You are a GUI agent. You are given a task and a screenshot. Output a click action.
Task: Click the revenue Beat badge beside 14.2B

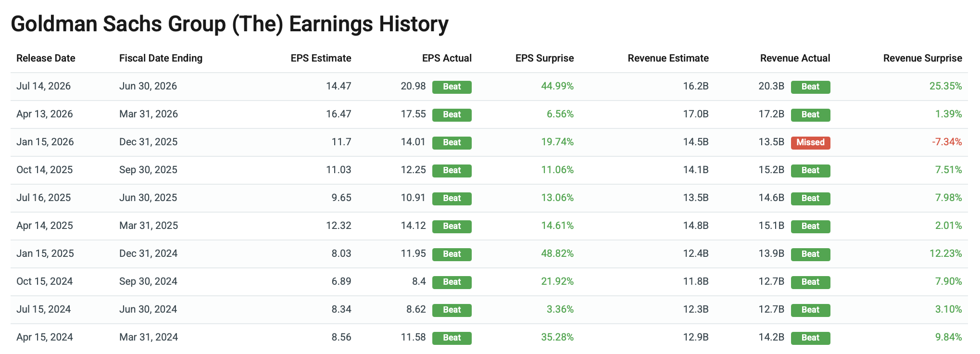click(x=811, y=338)
